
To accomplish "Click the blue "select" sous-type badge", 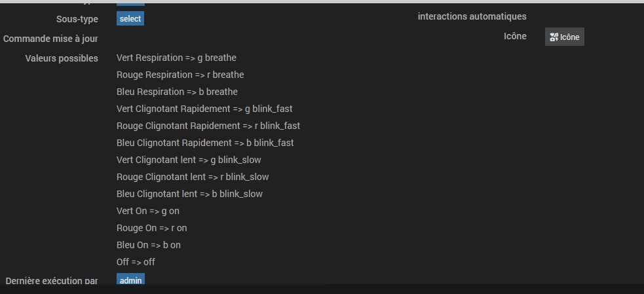I will (x=130, y=19).
